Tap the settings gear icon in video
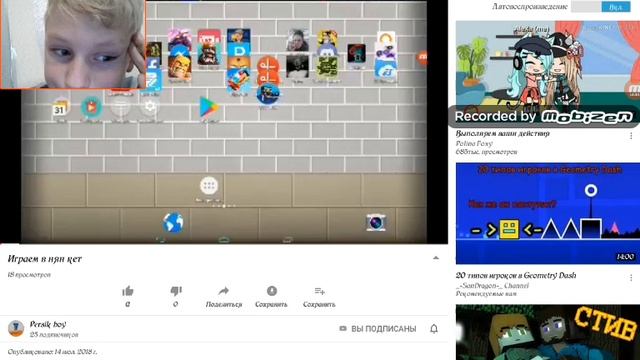 click(150, 107)
